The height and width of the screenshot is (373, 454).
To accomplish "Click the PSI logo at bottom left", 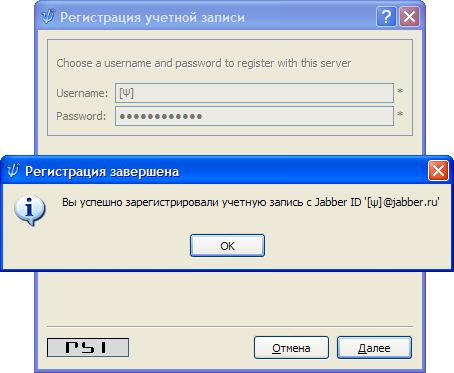I will point(88,347).
